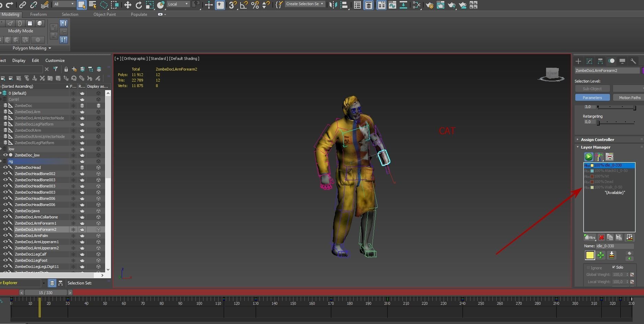The width and height of the screenshot is (644, 324).
Task: Toggle Percent Snap icon
Action: [x=255, y=5]
